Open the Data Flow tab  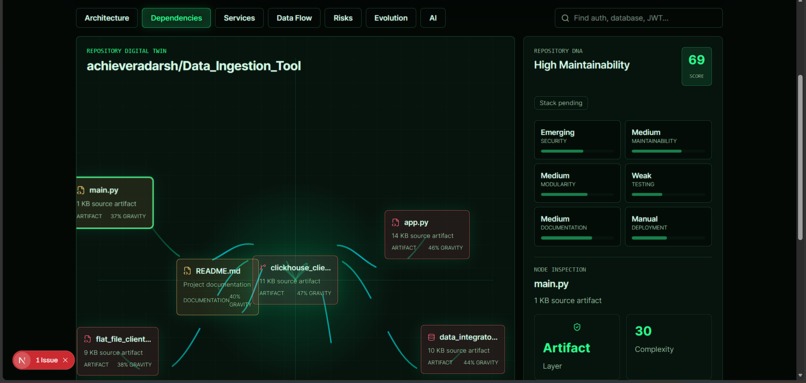pos(294,18)
